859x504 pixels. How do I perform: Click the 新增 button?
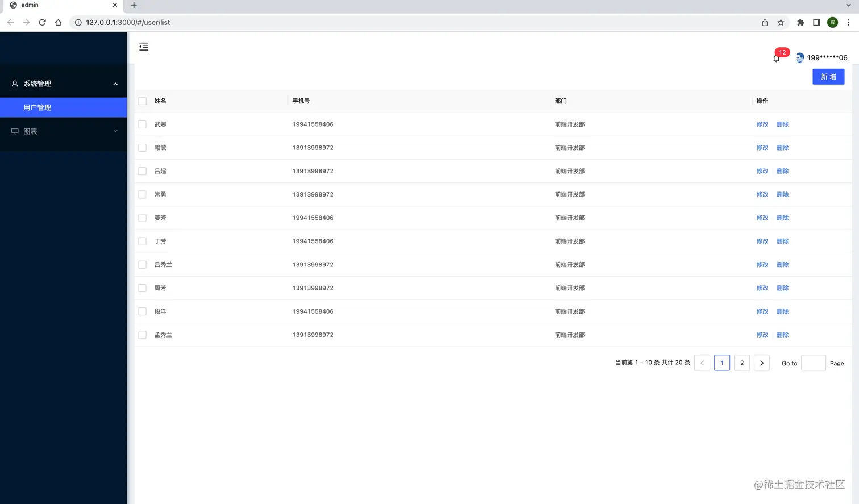tap(828, 77)
